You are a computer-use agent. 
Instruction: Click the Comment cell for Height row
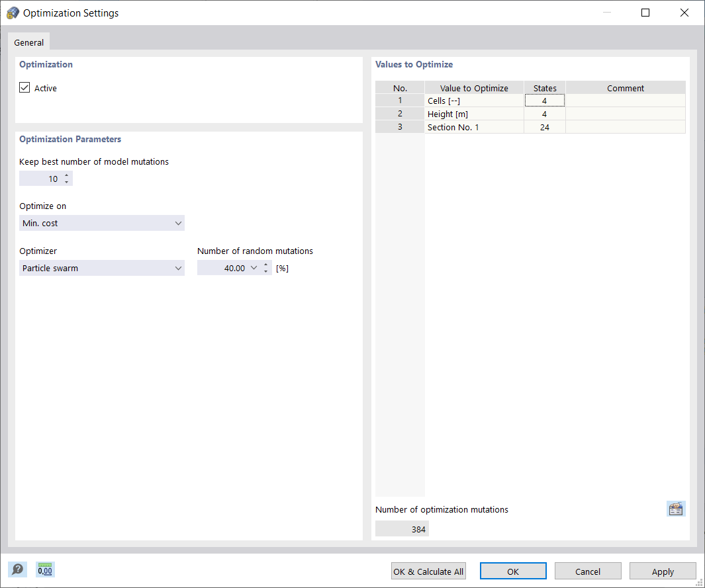tap(625, 113)
